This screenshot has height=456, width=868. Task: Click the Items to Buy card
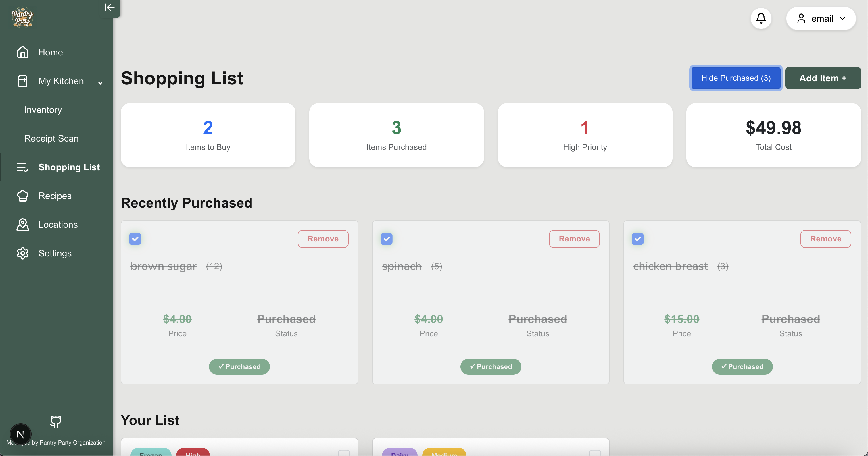208,135
